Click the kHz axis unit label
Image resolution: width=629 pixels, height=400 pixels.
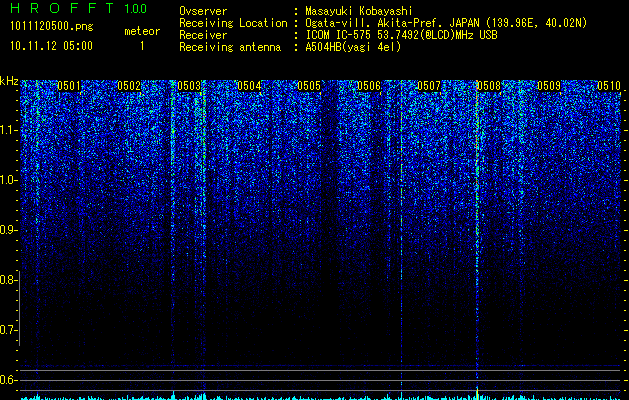pyautogui.click(x=9, y=81)
